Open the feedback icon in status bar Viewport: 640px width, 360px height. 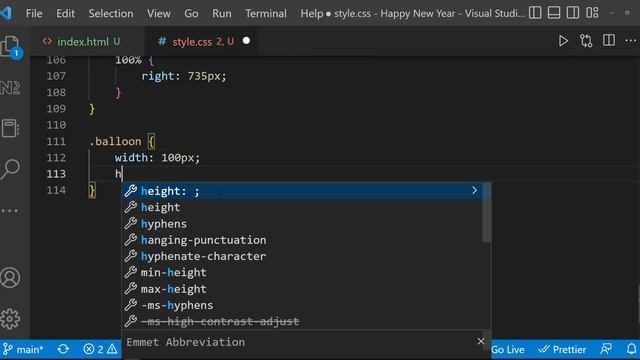[x=606, y=349]
